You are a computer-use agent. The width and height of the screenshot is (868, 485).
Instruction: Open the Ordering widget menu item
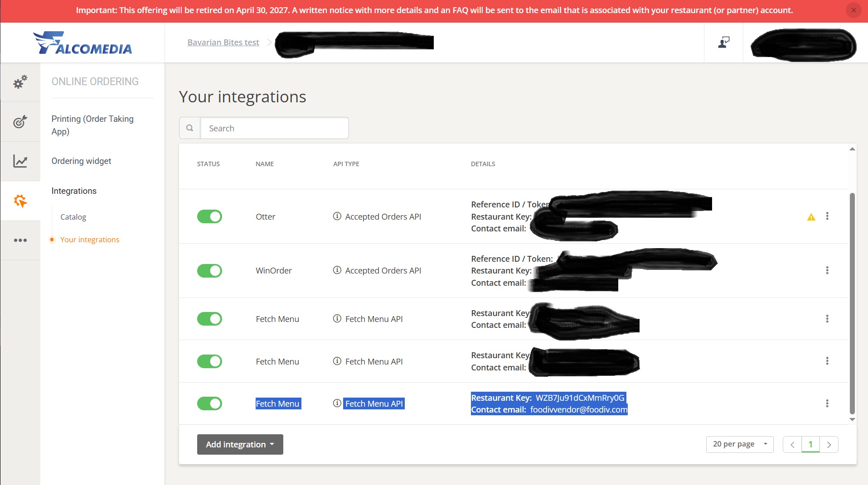point(81,161)
